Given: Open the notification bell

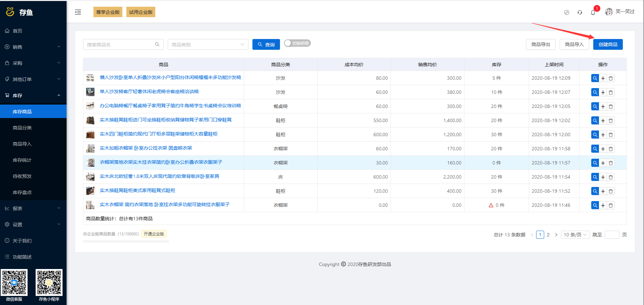Looking at the screenshot, I should 593,12.
